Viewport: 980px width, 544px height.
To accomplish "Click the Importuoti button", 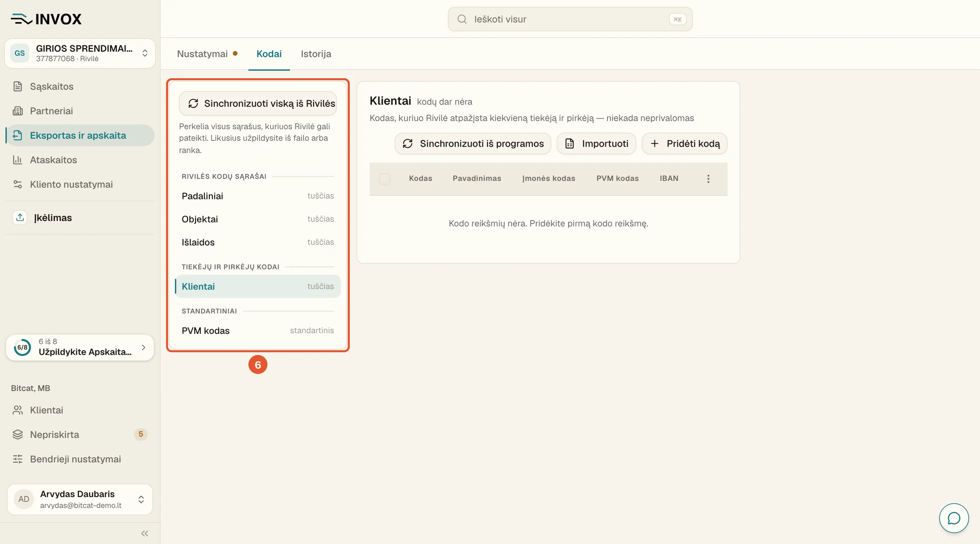I will (x=596, y=144).
